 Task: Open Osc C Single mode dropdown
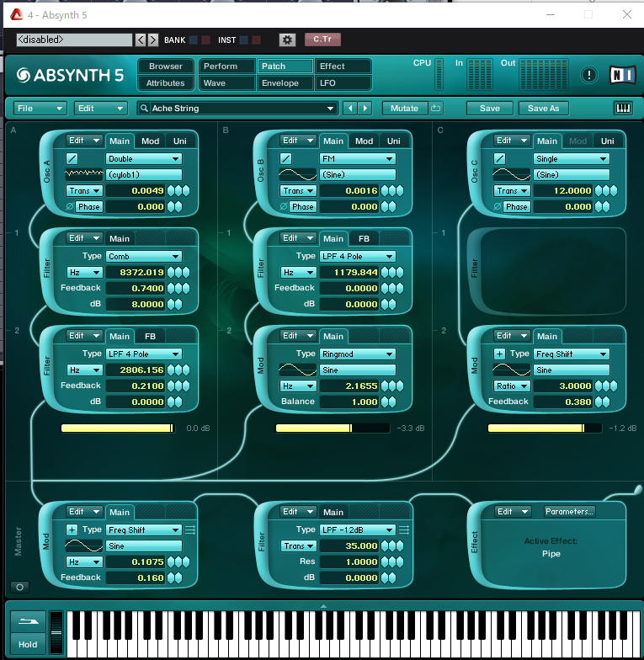[x=572, y=158]
